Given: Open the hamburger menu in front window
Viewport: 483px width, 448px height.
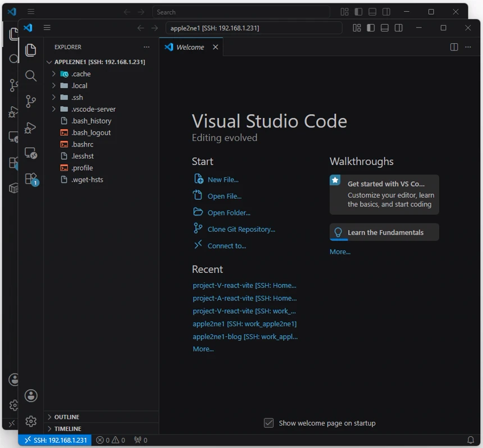Looking at the screenshot, I should [47, 28].
